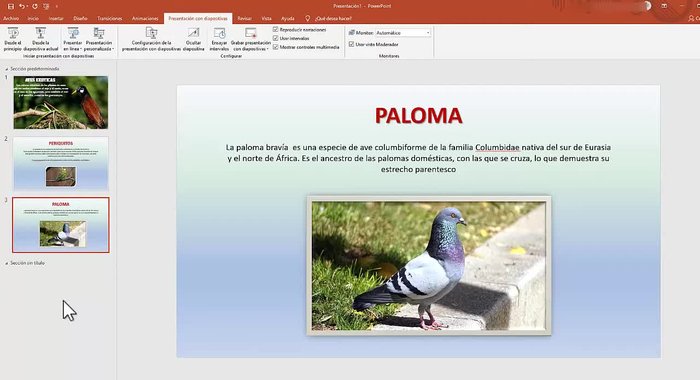Image resolution: width=700 pixels, height=380 pixels.
Task: Click the PALOMA title on the slide
Action: click(x=418, y=116)
